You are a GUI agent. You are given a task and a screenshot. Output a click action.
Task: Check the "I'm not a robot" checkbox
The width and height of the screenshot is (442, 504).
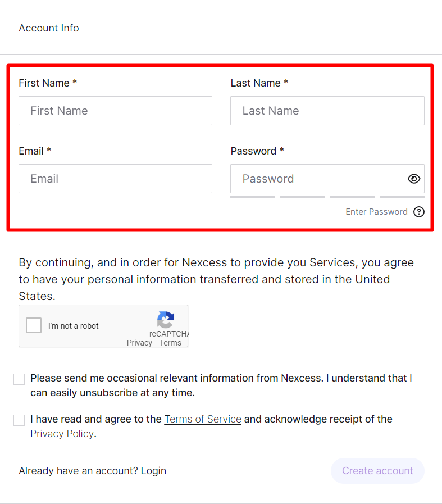tap(33, 325)
